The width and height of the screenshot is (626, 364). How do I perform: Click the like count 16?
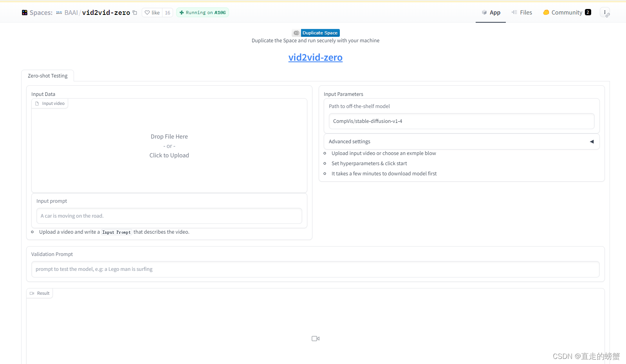[168, 13]
